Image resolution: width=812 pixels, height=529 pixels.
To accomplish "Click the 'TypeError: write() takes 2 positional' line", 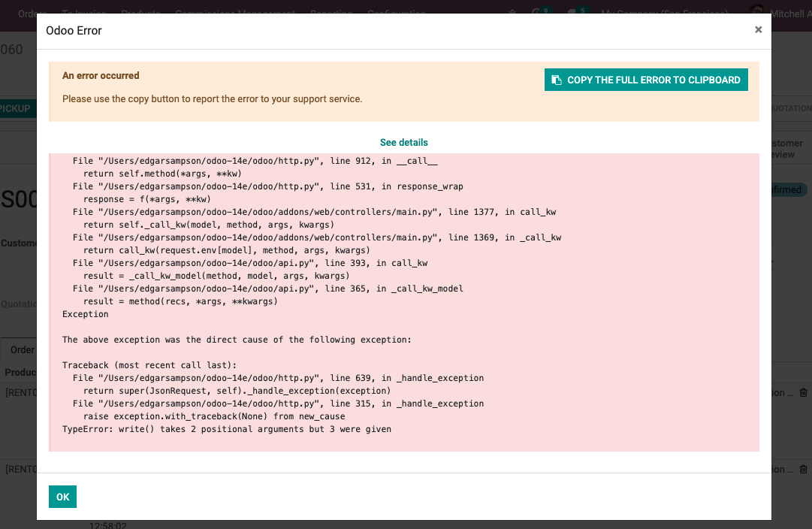I will coord(227,429).
